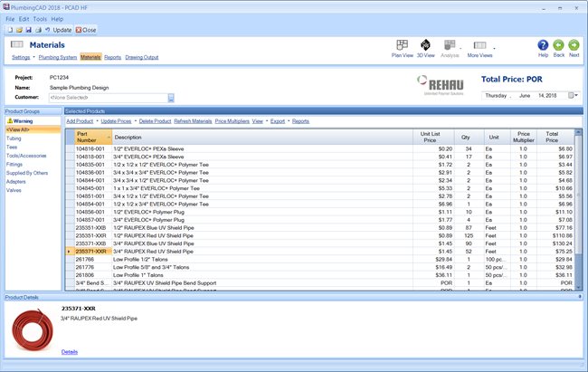This screenshot has height=372, width=588.
Task: Select the Low Profile 1" Talons row
Action: tap(319, 275)
